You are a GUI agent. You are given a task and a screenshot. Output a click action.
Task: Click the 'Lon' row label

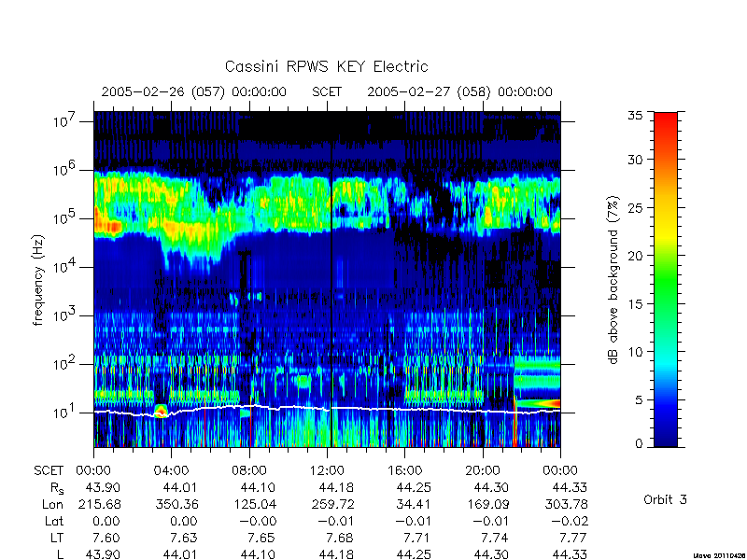[52, 504]
